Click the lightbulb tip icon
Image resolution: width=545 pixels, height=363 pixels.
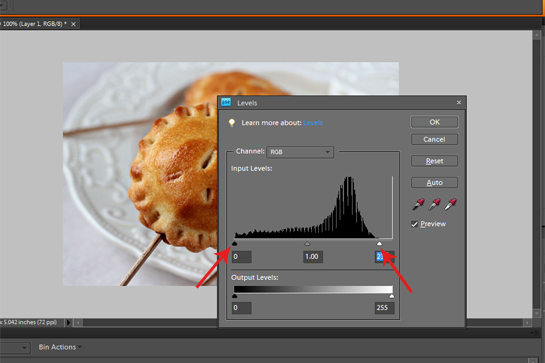pyautogui.click(x=231, y=123)
